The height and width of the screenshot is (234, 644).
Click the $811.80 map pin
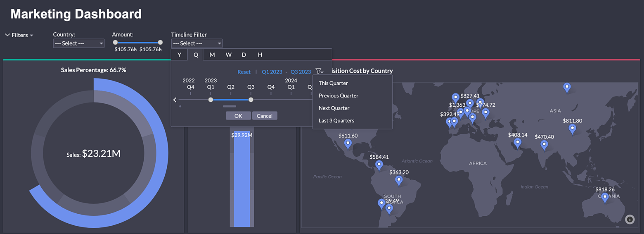click(572, 129)
